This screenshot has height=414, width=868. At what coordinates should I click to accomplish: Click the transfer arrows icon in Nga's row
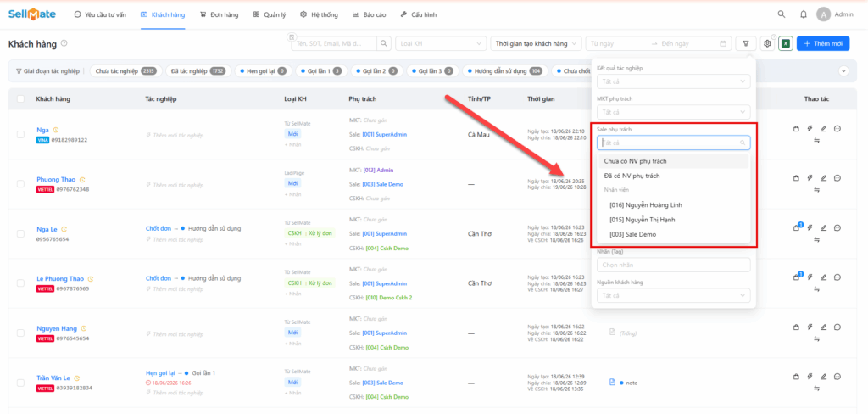pyautogui.click(x=816, y=141)
